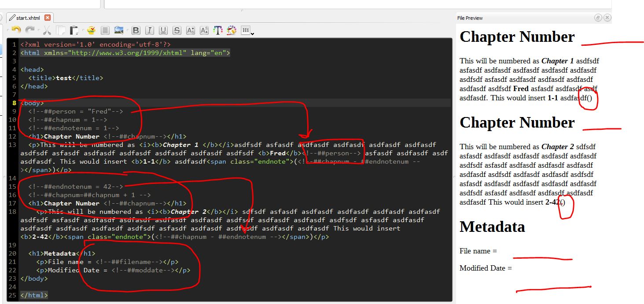The height and width of the screenshot is (304, 644).
Task: Click 'Modified Date =' in the preview
Action: point(486,268)
